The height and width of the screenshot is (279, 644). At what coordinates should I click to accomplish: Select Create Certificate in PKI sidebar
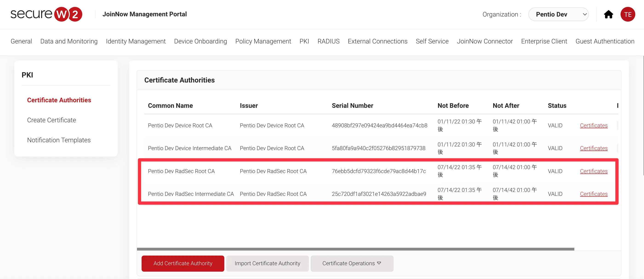tap(51, 120)
